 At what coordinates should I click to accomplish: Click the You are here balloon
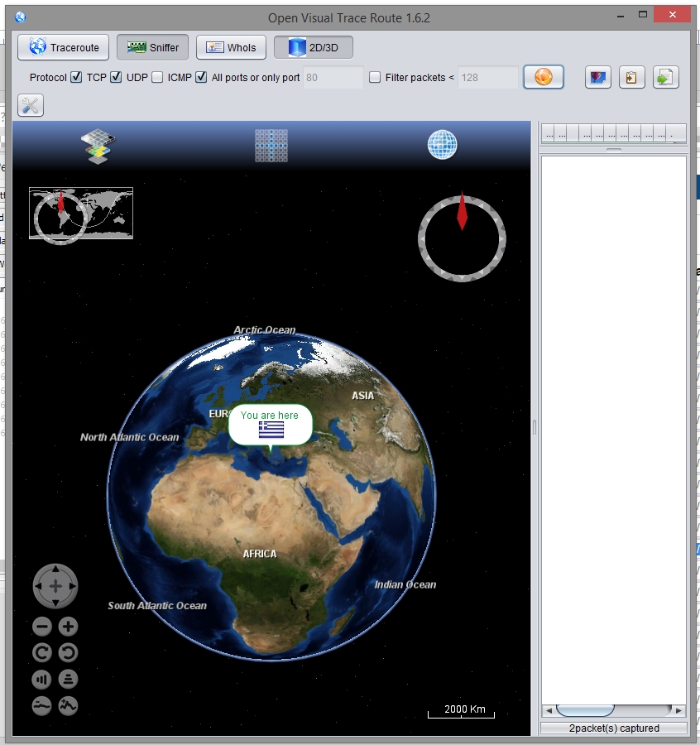271,425
